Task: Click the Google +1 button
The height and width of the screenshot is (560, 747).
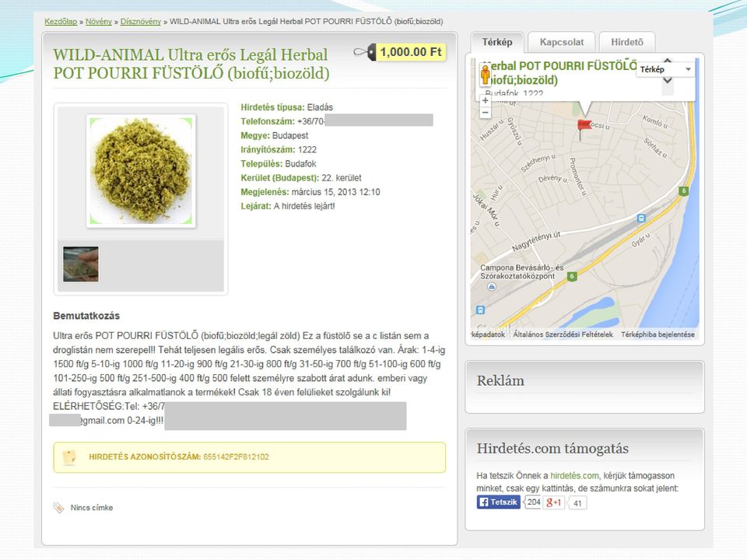Action: tap(553, 502)
